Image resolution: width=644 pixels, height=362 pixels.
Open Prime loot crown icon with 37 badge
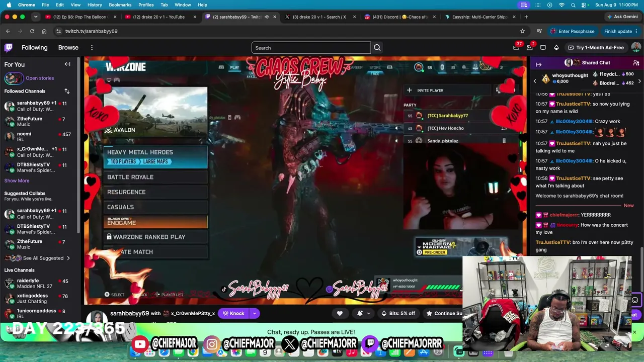[x=516, y=48]
